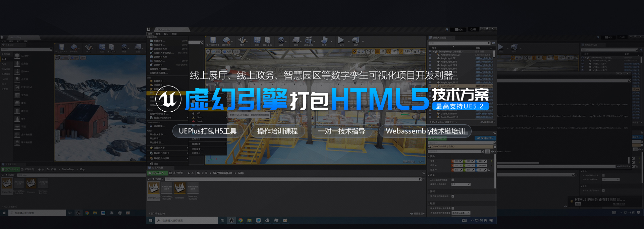Open the Cinematics clapperboard toolbar icon
644x229 pixels.
click(308, 41)
